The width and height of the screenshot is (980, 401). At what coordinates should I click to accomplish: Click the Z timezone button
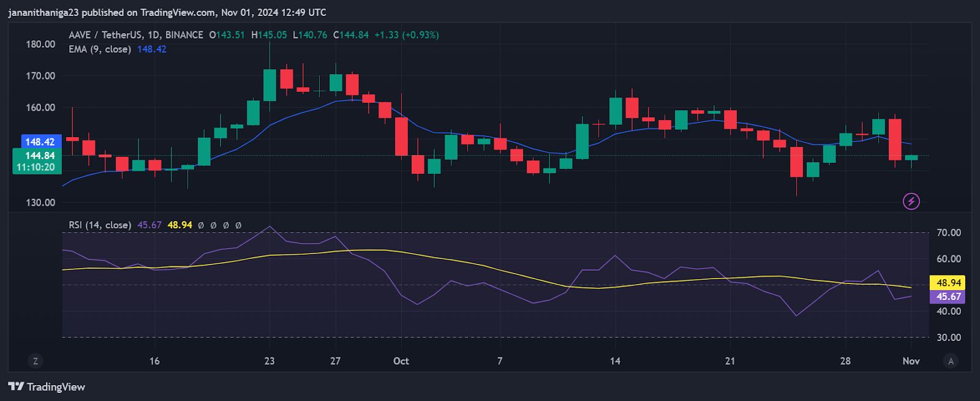(x=35, y=361)
